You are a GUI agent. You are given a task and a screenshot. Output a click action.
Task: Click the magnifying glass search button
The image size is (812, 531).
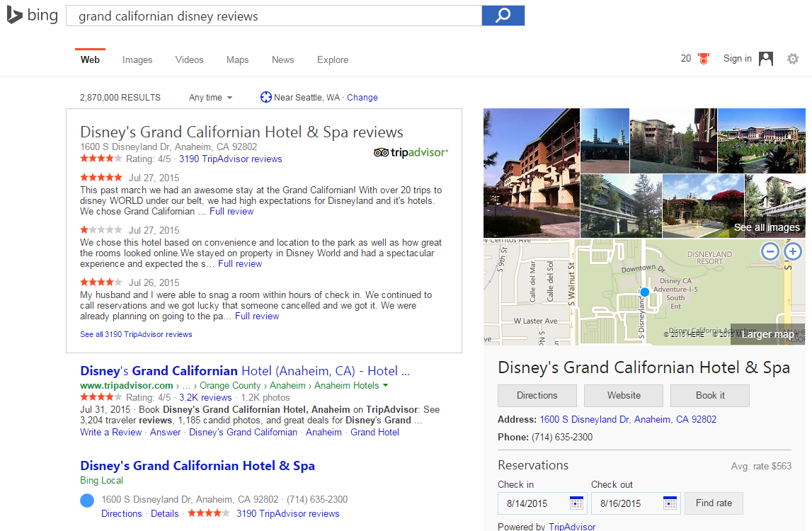coord(503,16)
